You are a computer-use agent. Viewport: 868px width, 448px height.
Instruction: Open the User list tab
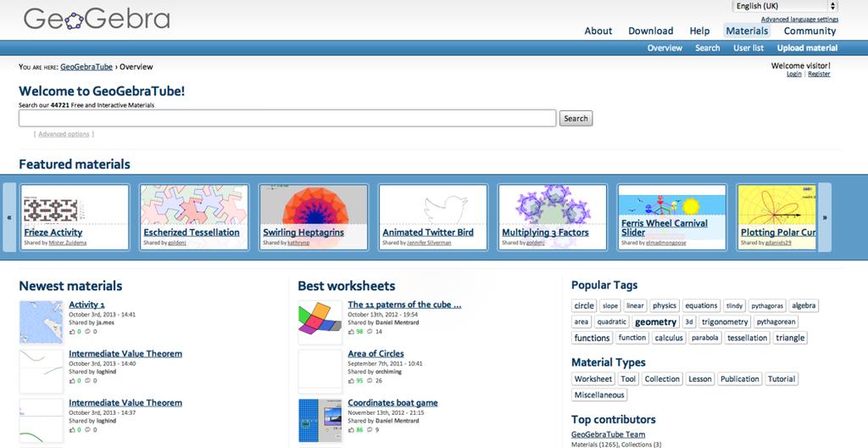(748, 48)
